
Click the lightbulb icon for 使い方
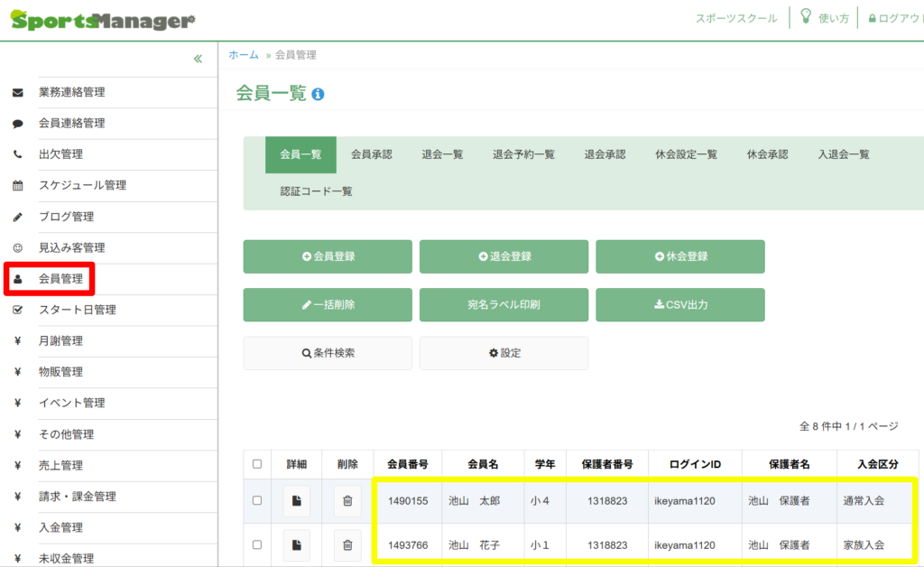click(806, 17)
